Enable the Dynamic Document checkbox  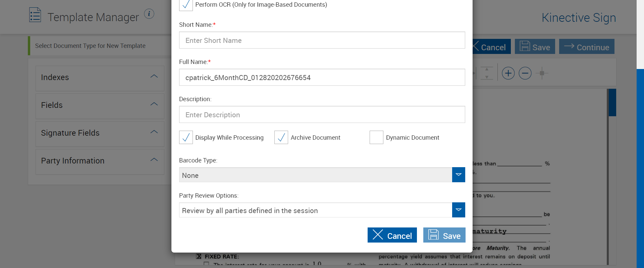point(376,137)
